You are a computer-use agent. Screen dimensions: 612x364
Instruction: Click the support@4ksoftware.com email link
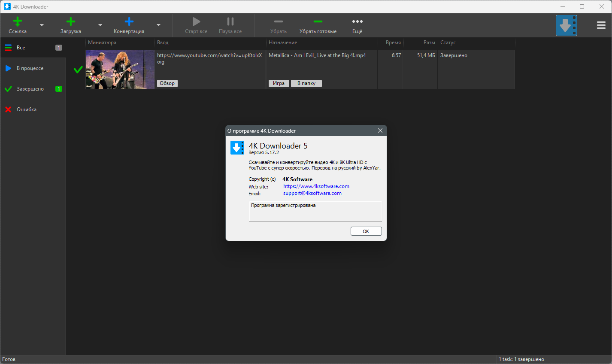click(x=312, y=193)
